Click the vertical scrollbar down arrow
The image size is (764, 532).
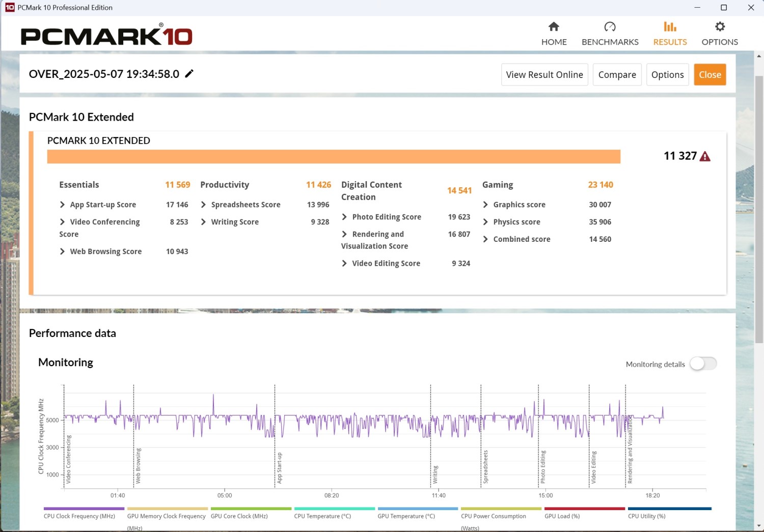[759, 526]
